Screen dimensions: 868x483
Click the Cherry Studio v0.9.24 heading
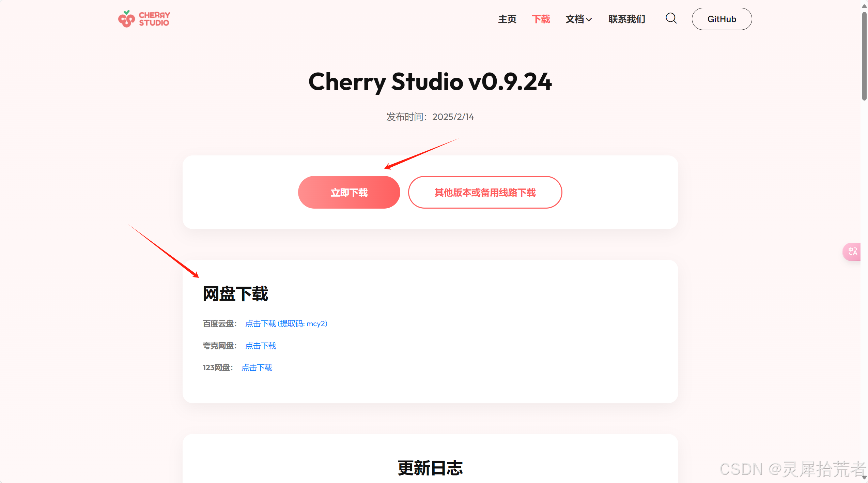coord(430,82)
